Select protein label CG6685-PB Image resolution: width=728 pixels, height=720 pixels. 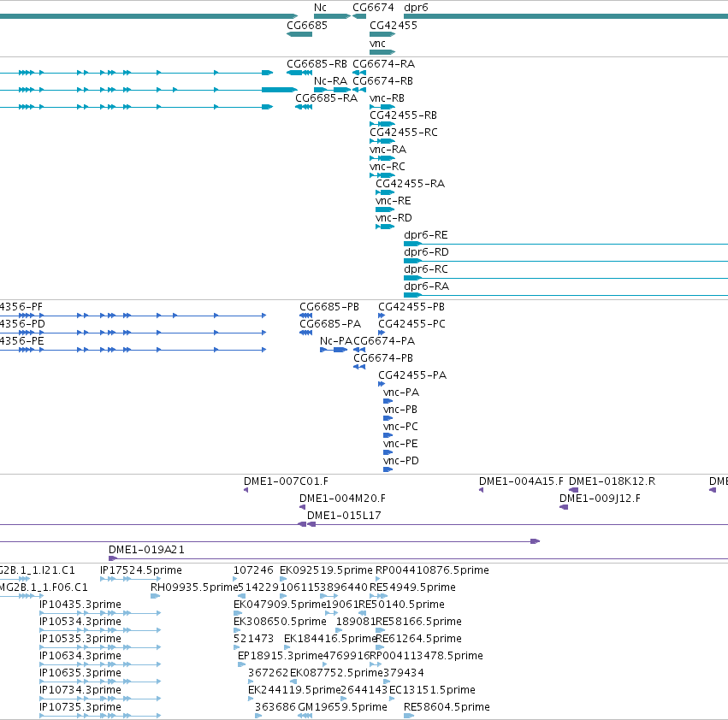tap(329, 306)
